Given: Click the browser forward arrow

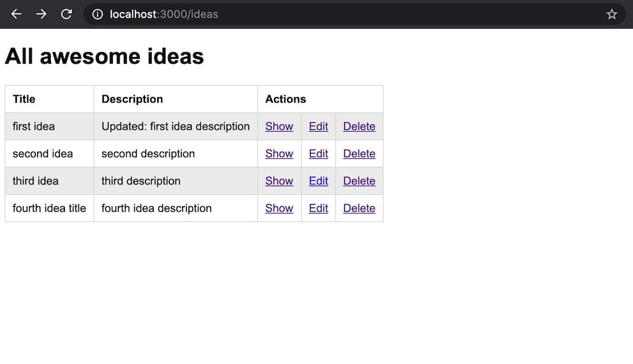Looking at the screenshot, I should [41, 14].
